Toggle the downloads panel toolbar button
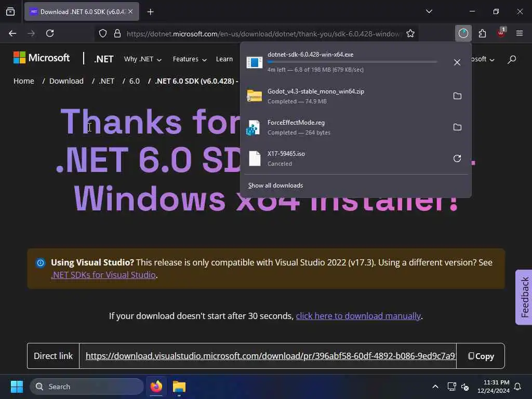 click(x=463, y=33)
